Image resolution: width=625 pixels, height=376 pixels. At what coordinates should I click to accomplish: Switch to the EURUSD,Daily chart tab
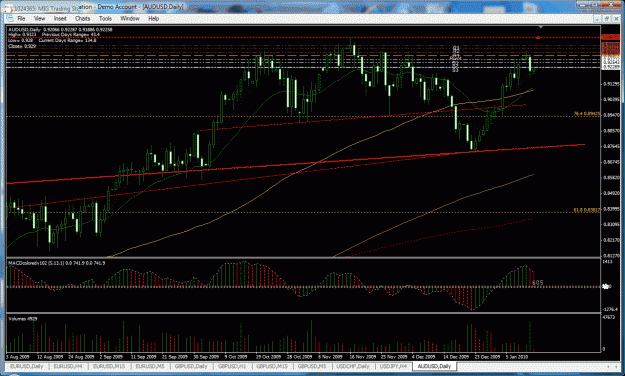pyautogui.click(x=26, y=366)
